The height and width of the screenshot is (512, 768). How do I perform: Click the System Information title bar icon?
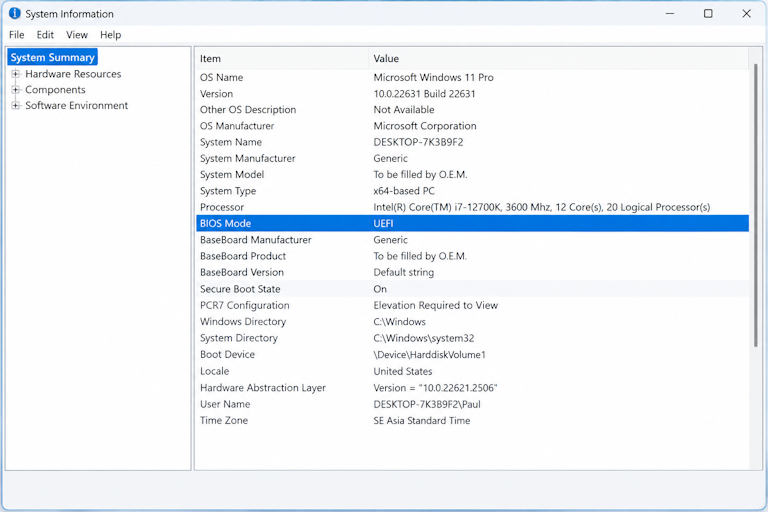(x=15, y=13)
